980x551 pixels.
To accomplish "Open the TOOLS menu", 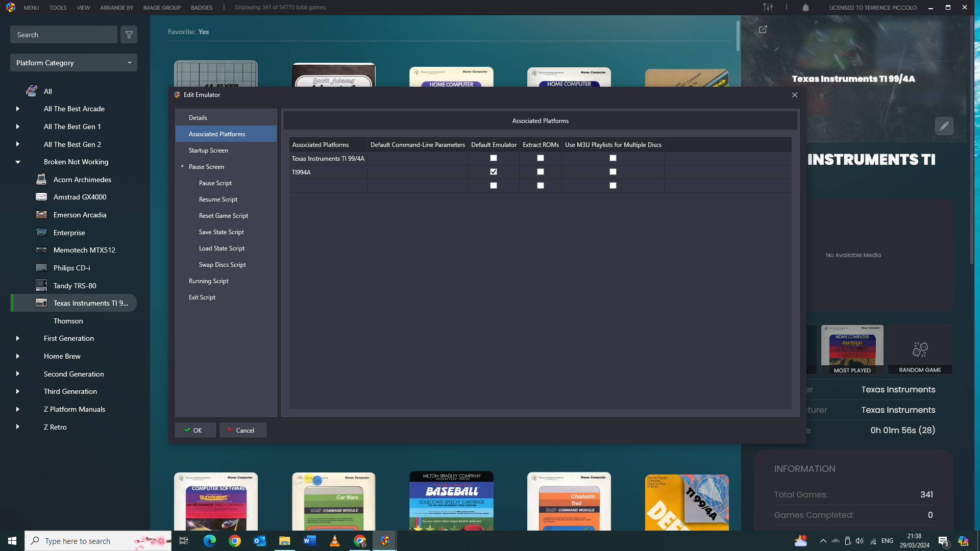I will click(58, 8).
